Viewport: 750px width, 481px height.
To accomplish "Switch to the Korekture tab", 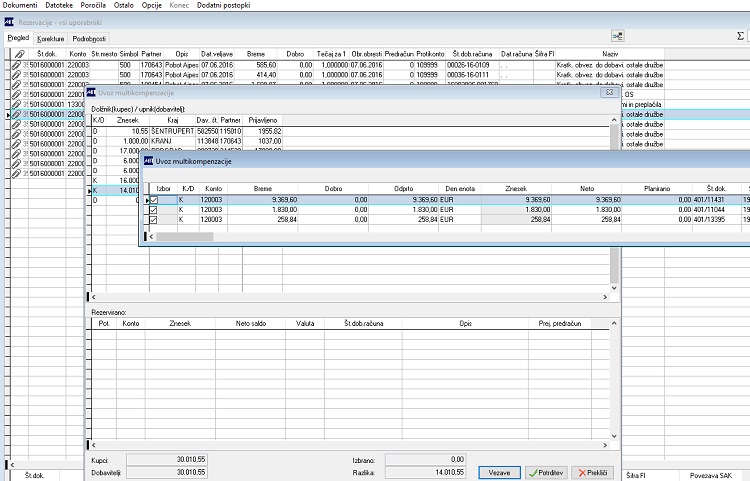I will pos(50,39).
